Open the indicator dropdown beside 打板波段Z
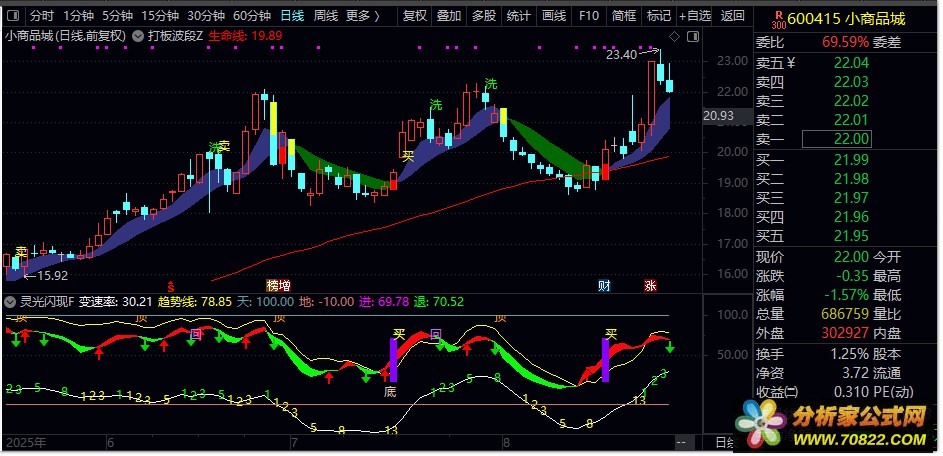 (138, 36)
